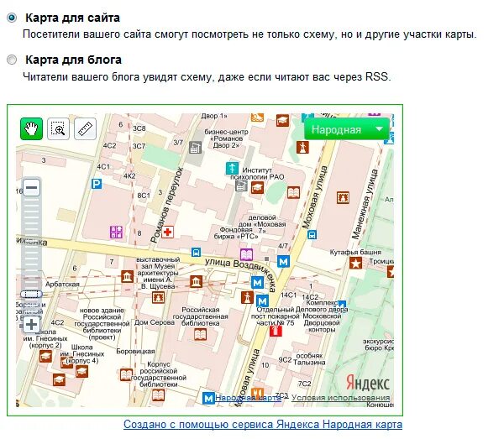Select the 'Карта для блога' radio button
Image resolution: width=504 pixels, height=439 pixels.
click(12, 60)
